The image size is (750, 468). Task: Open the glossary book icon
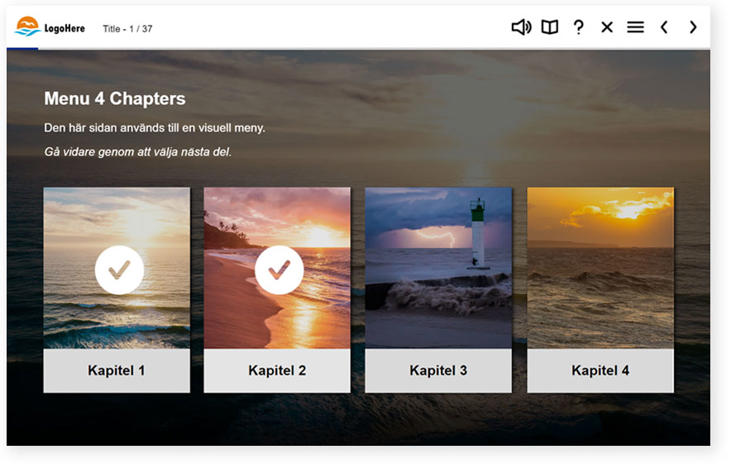(549, 28)
